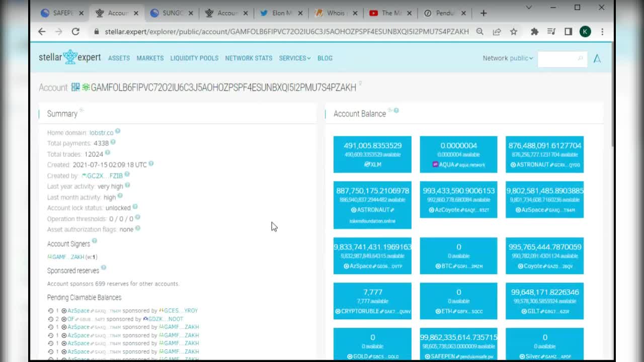This screenshot has height=362, width=644.
Task: Open Chrome three-dot menu
Action: click(602, 31)
